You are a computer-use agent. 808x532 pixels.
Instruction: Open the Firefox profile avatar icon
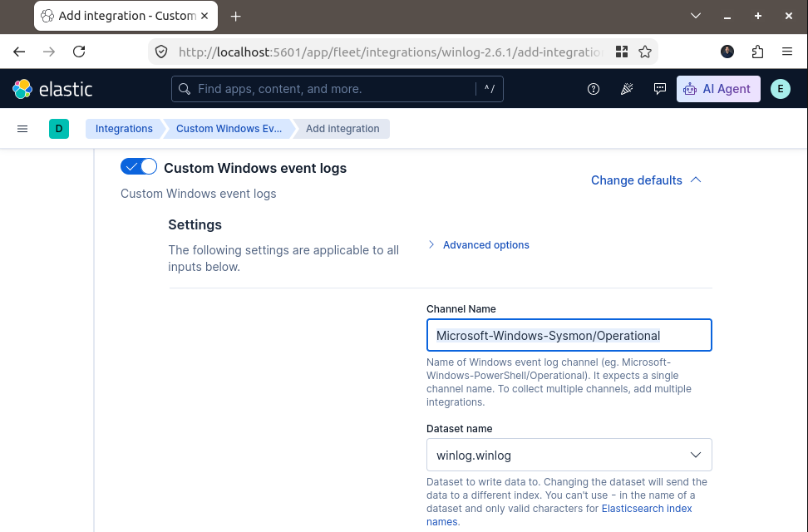pos(727,52)
